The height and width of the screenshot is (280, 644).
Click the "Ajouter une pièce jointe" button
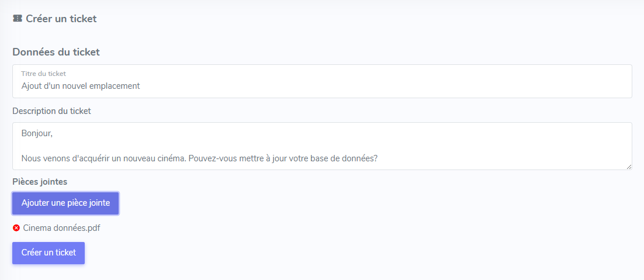click(x=65, y=203)
